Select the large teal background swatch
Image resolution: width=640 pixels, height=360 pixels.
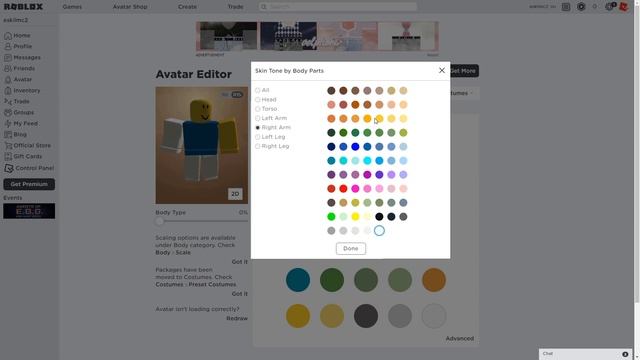coord(298,280)
